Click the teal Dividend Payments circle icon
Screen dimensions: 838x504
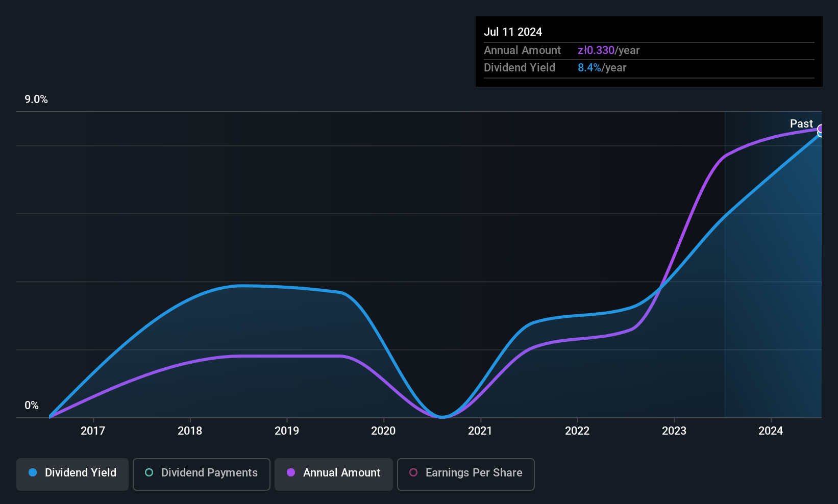[x=149, y=472]
